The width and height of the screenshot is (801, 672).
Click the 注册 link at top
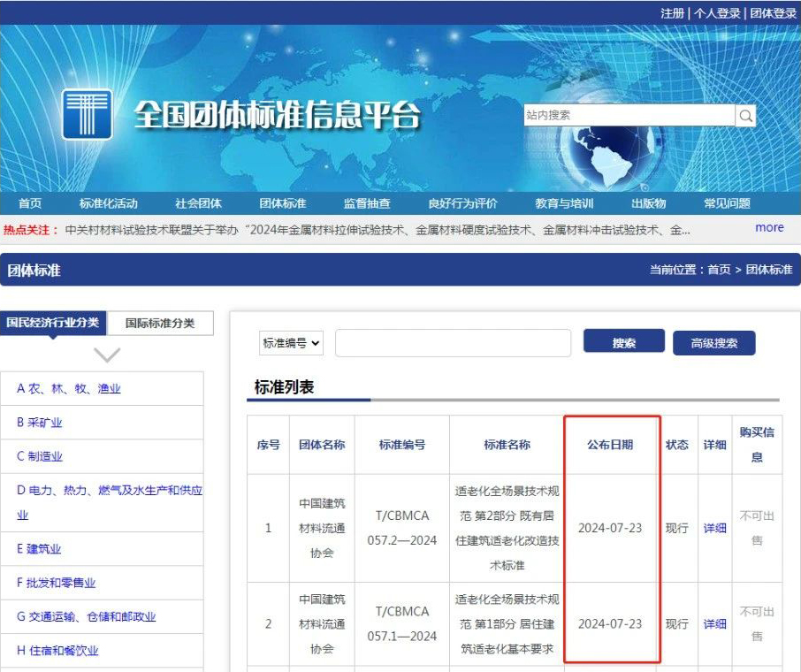[x=672, y=12]
